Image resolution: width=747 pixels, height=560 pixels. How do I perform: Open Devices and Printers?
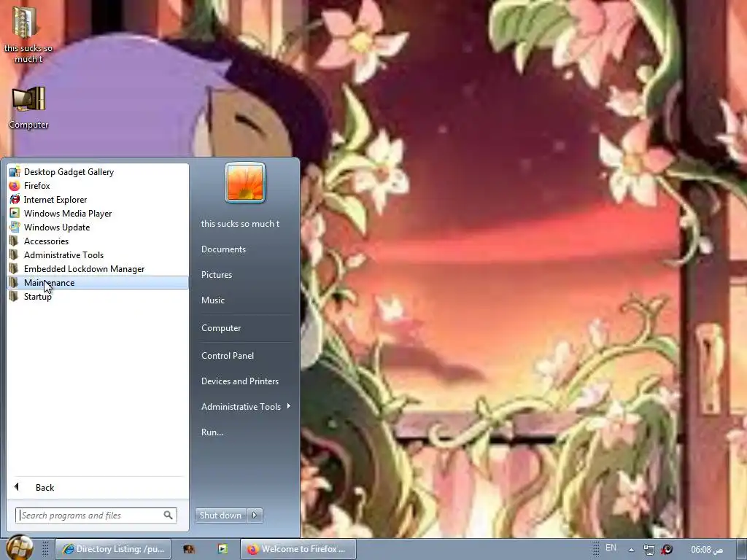point(240,381)
